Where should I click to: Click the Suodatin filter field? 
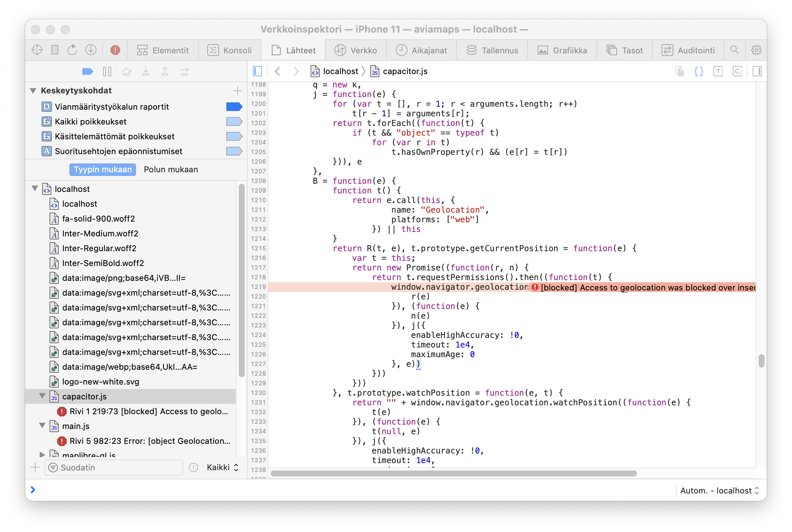point(114,468)
